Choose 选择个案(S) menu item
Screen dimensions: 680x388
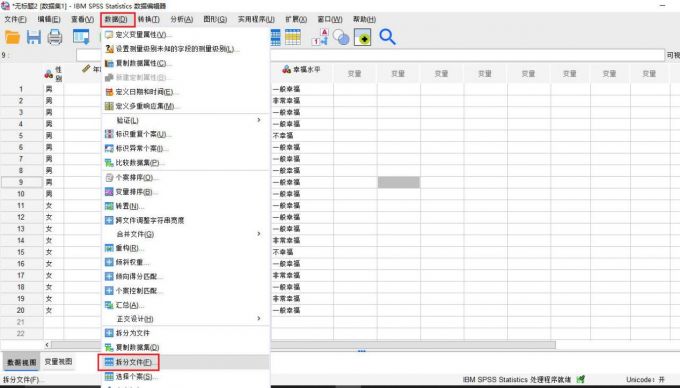(186, 377)
